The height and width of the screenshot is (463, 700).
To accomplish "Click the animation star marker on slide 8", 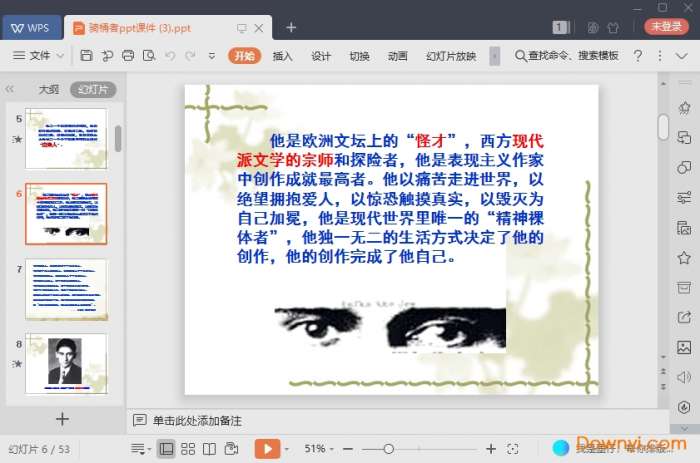I will (17, 363).
